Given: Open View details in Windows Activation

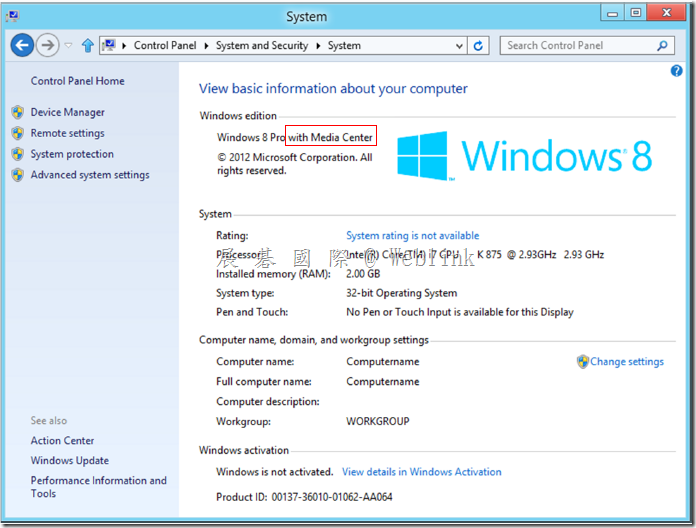Looking at the screenshot, I should click(x=422, y=472).
